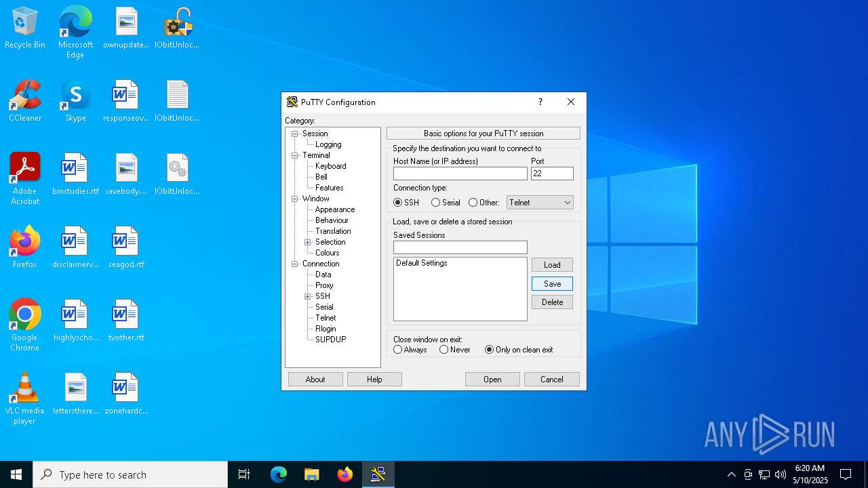Open the Adobe Acrobat desktop shortcut
868x488 pixels.
[x=25, y=179]
